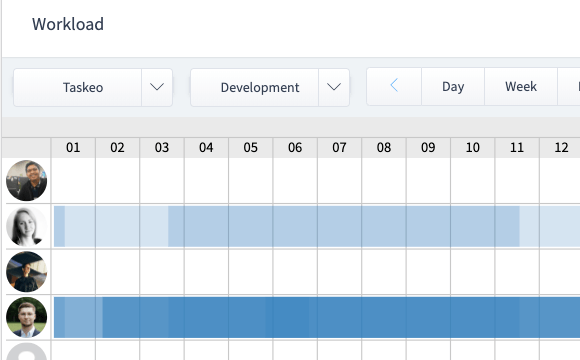
Task: Click the light blue workload bar
Action: tap(317, 226)
